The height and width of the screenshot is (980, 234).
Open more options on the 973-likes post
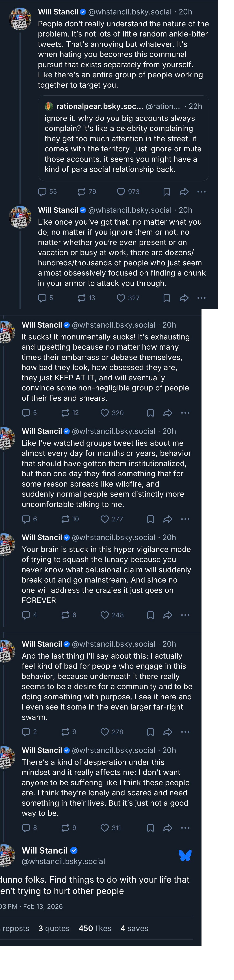tap(202, 192)
